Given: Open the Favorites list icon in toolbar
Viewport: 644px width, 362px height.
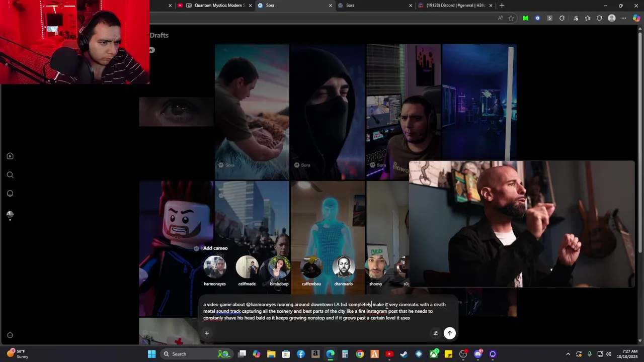Looking at the screenshot, I should click(x=587, y=18).
